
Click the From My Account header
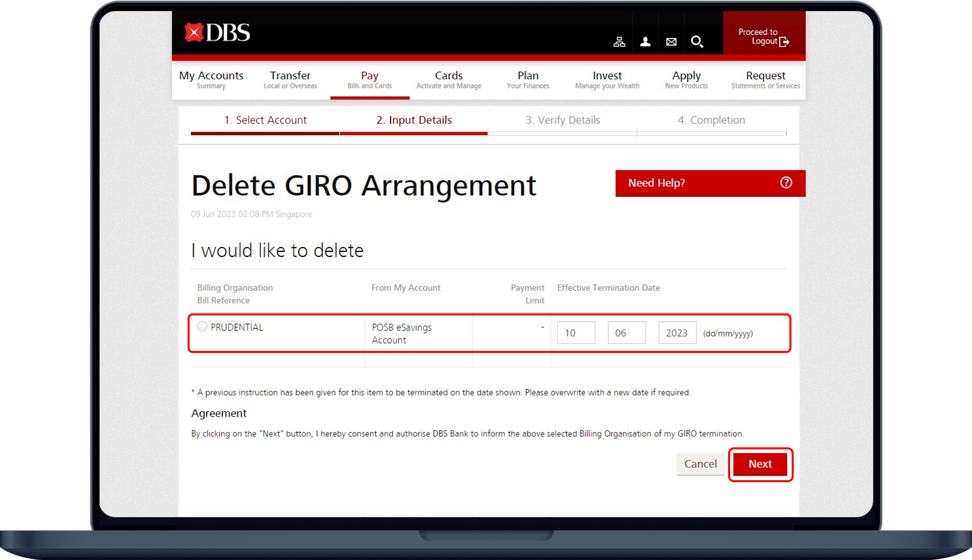pyautogui.click(x=406, y=288)
